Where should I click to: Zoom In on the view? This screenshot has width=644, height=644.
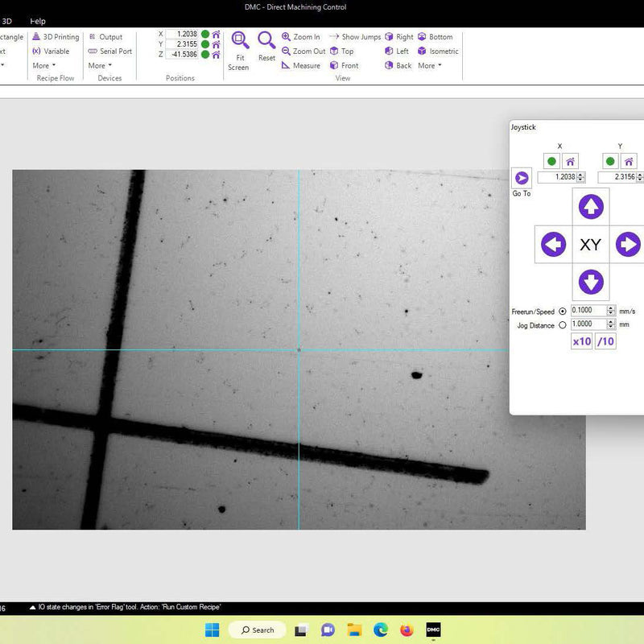point(300,36)
